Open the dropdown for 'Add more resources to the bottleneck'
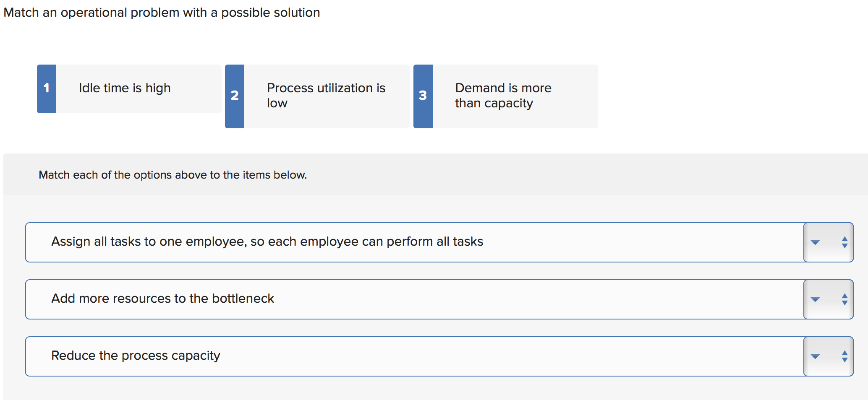The height and width of the screenshot is (400, 868). point(815,299)
